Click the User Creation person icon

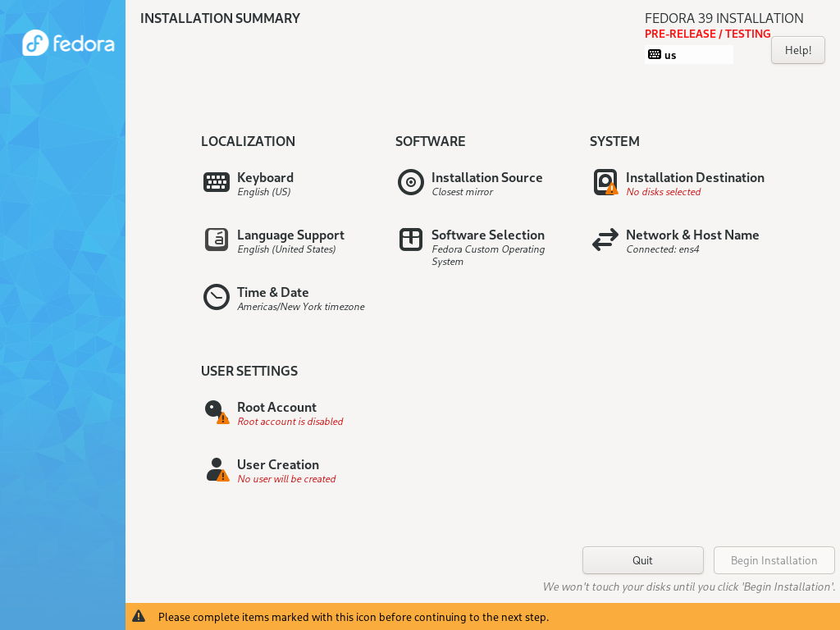(217, 469)
